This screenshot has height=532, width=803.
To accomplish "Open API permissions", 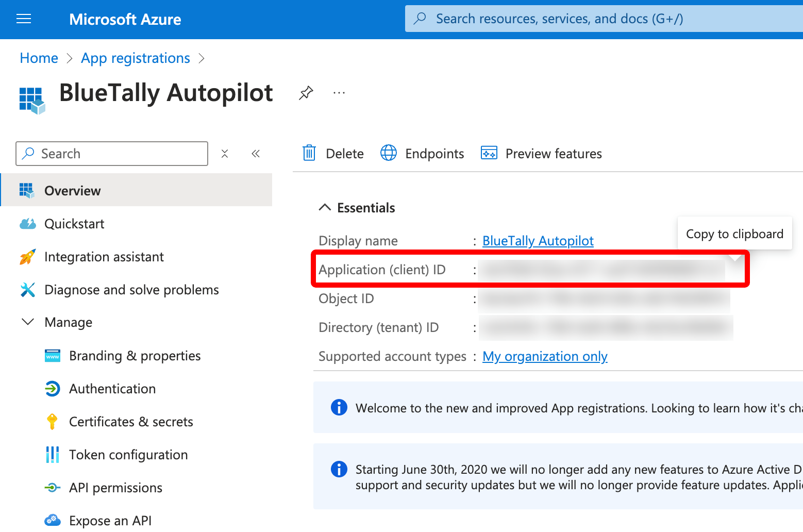I will click(115, 488).
